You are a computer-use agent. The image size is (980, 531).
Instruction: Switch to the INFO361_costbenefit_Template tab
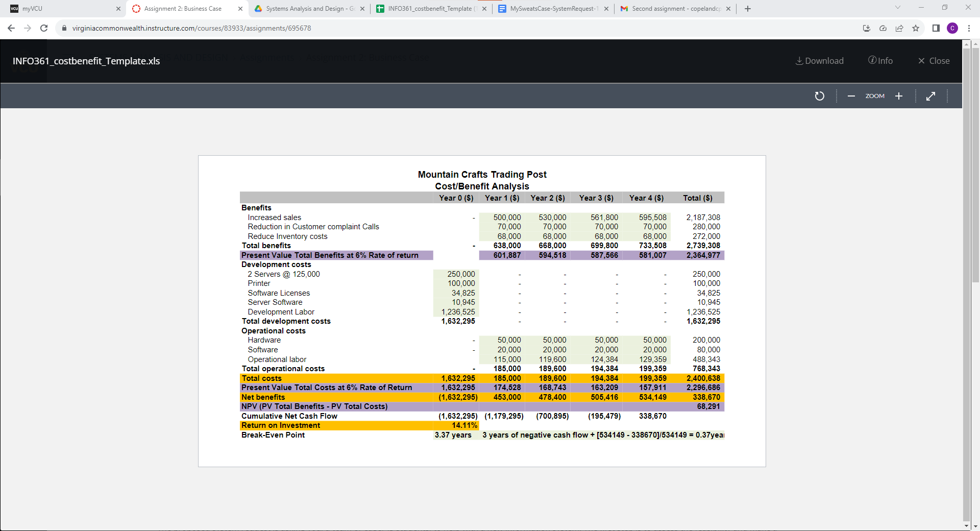click(x=429, y=8)
